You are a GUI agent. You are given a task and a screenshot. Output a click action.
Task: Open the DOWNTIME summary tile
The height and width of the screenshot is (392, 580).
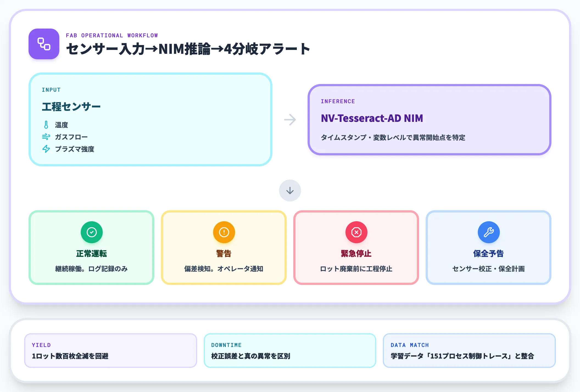click(x=290, y=351)
